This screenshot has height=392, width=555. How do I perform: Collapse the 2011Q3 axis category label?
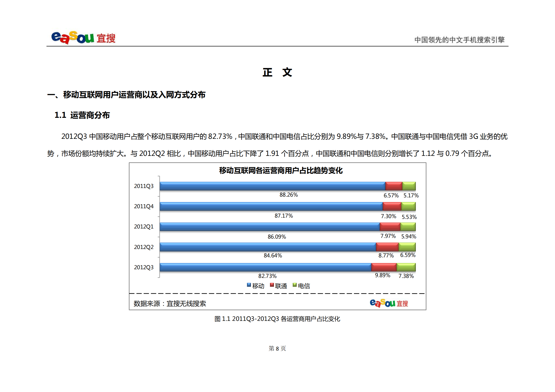pos(144,186)
